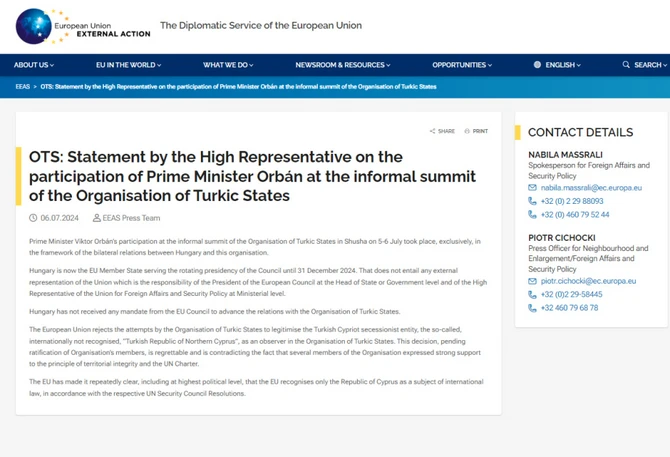Click the paragraph starting Prime Minister Viktor Orbán's participation
The image size is (670, 457).
pos(255,247)
